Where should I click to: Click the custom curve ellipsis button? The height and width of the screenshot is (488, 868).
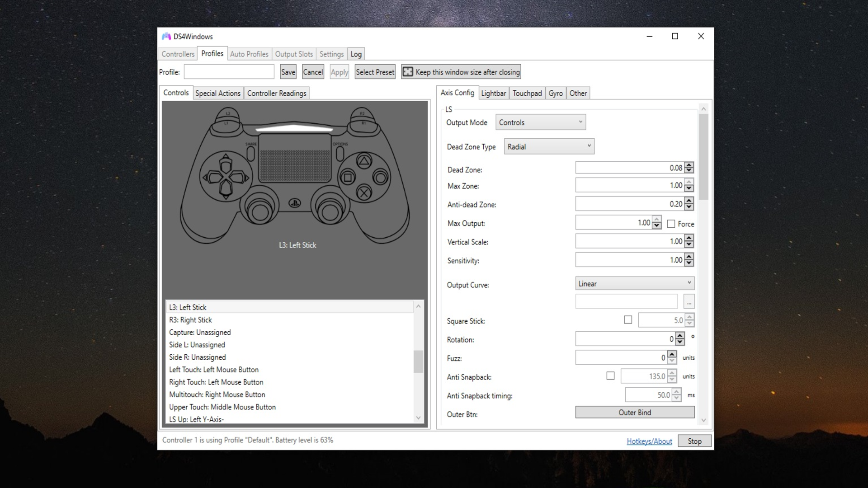coord(689,301)
